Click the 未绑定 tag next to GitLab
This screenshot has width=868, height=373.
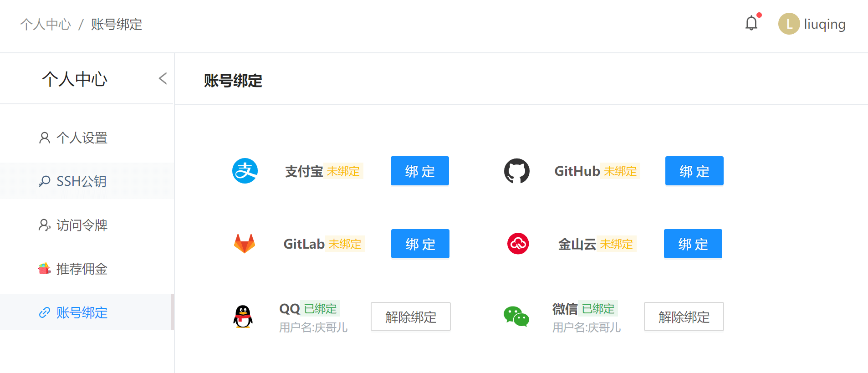coord(345,244)
